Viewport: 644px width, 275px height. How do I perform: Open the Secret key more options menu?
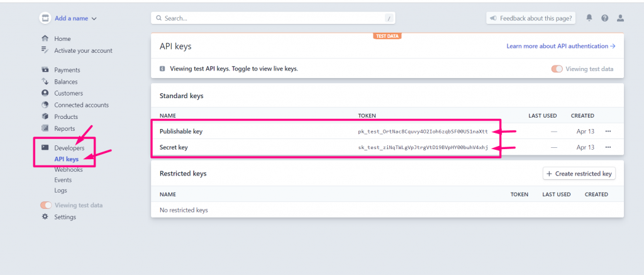coord(608,147)
